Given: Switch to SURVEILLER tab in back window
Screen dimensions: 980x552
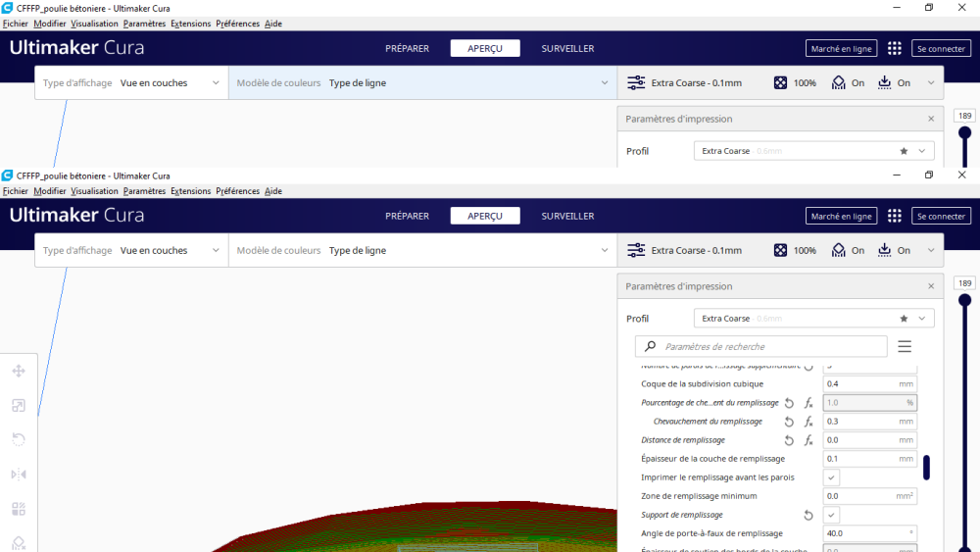Looking at the screenshot, I should pos(567,48).
